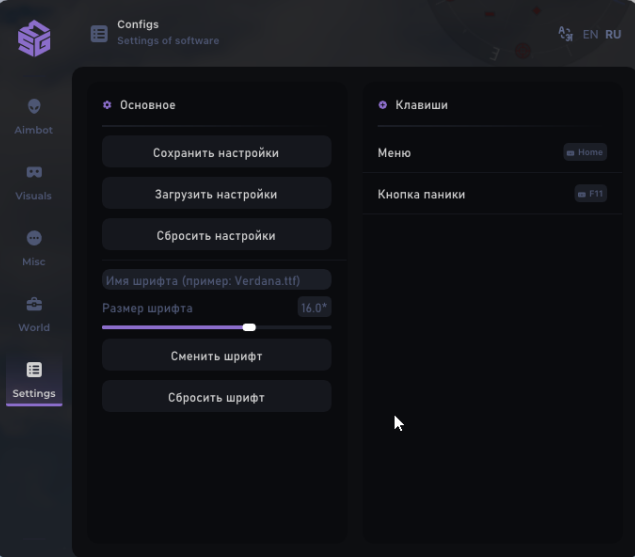Click the language translate icon
The image size is (635, 557).
tap(565, 34)
